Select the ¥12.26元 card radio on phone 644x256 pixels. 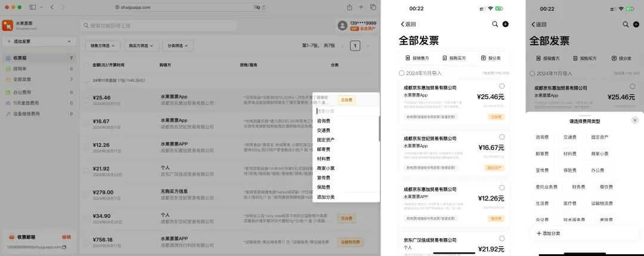(x=501, y=188)
